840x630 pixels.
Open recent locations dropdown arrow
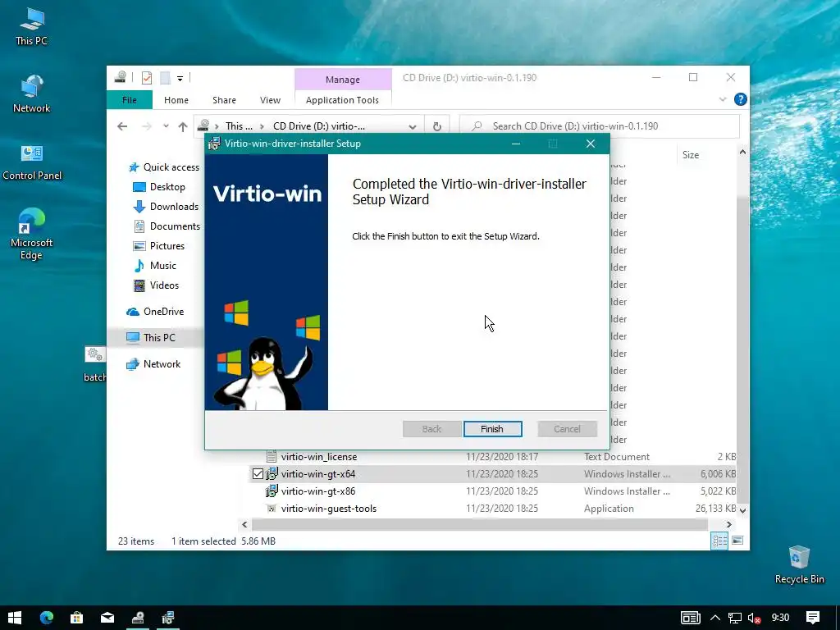click(x=166, y=126)
